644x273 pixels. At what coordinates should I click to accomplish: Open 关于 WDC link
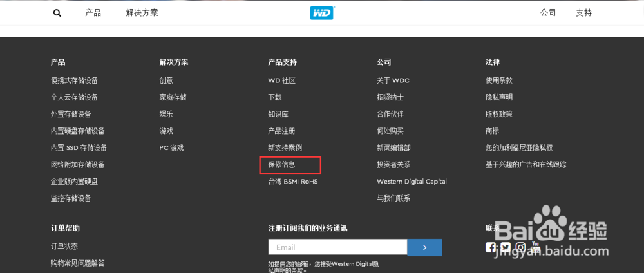click(393, 80)
